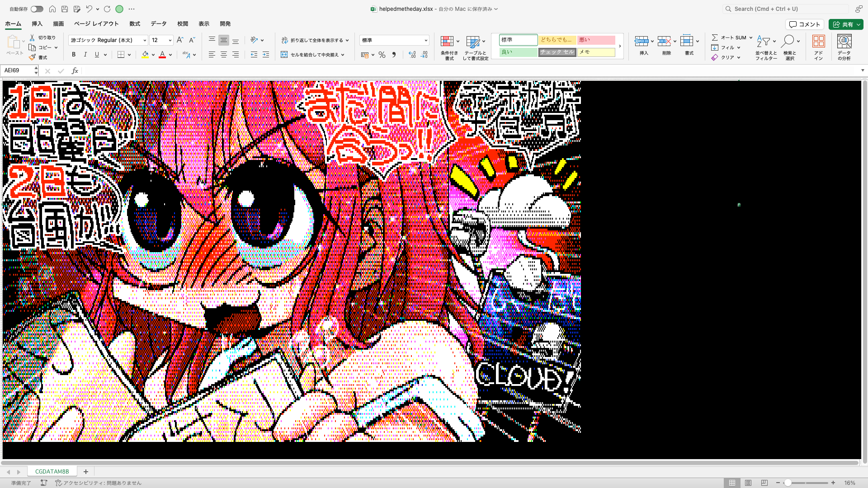Open the 表示 ribbon tab
This screenshot has height=488, width=868.
click(204, 24)
